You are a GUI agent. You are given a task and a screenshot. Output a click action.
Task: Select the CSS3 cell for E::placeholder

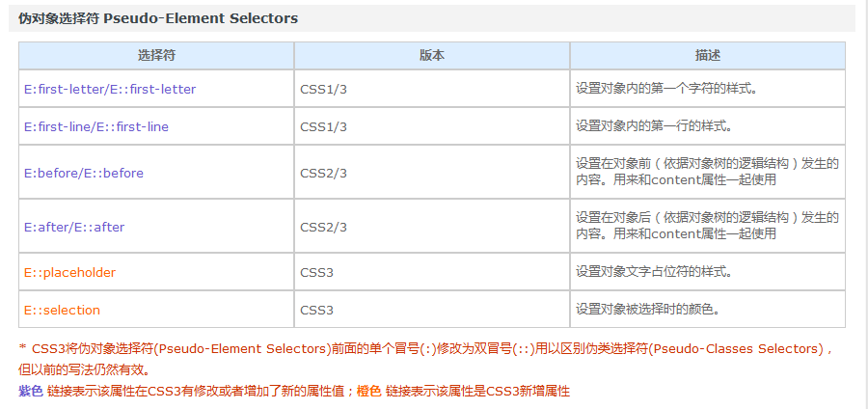(x=432, y=272)
